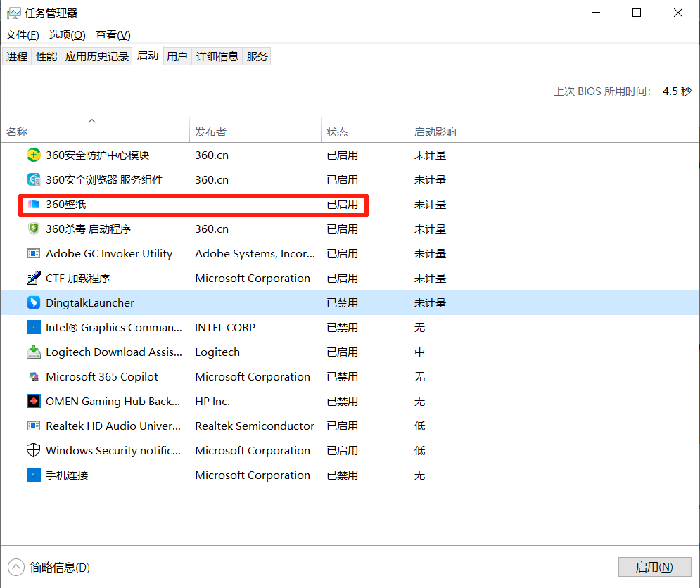The height and width of the screenshot is (588, 700).
Task: Collapse view with 简略信息 arrow
Action: pos(15,568)
